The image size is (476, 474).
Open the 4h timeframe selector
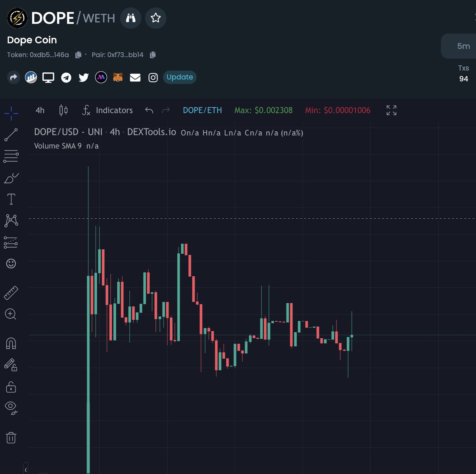pos(39,110)
